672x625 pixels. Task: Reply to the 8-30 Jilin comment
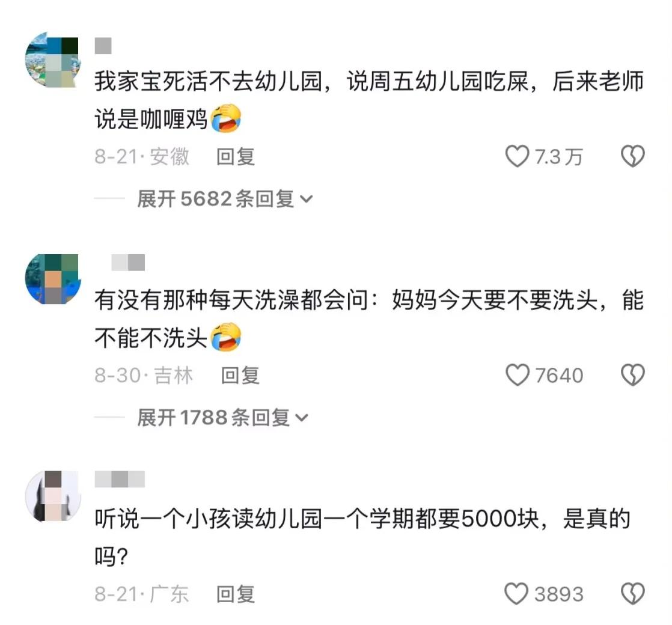point(240,375)
